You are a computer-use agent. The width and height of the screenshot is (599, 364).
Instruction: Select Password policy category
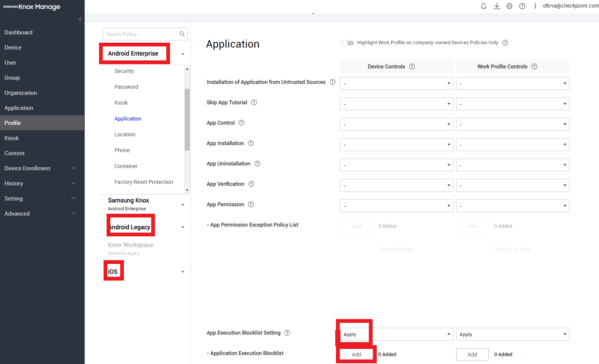point(126,87)
